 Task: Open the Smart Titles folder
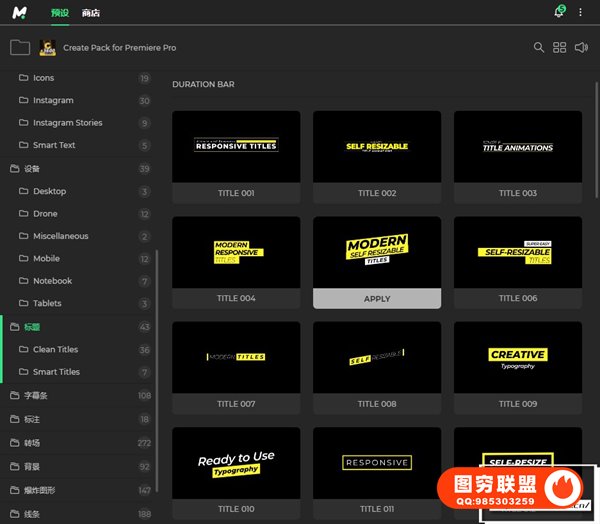coord(56,372)
